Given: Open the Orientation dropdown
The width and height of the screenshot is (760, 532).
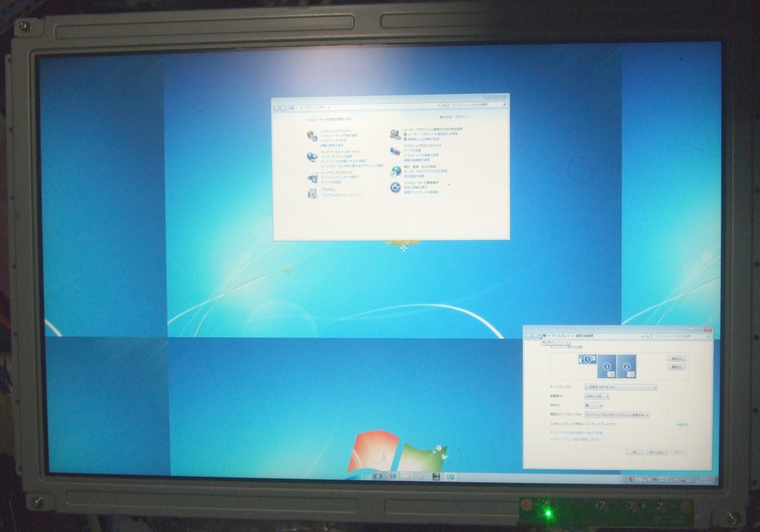Looking at the screenshot, I should point(593,405).
